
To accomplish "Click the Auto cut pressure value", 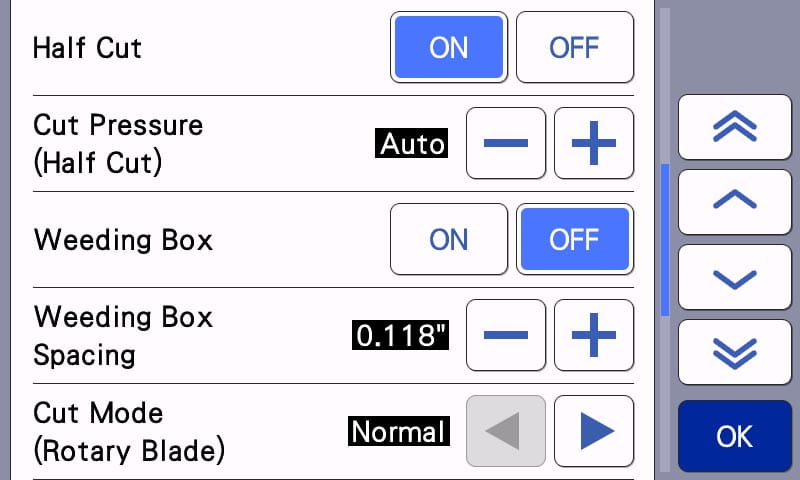I will (412, 144).
